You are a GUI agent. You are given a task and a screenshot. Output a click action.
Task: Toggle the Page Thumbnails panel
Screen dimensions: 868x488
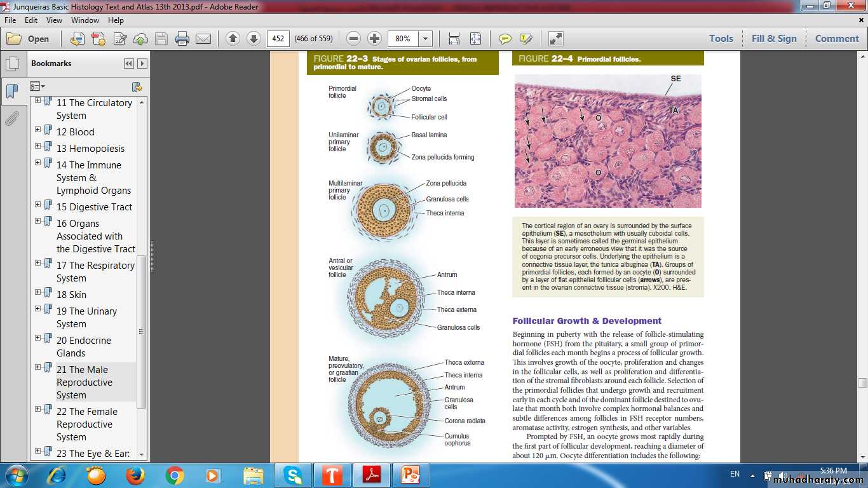(x=11, y=64)
